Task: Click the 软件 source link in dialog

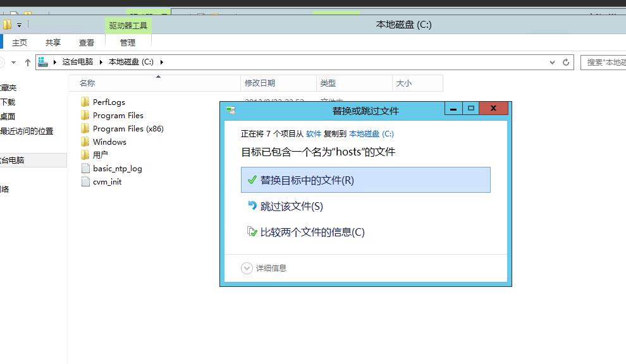Action: tap(314, 134)
